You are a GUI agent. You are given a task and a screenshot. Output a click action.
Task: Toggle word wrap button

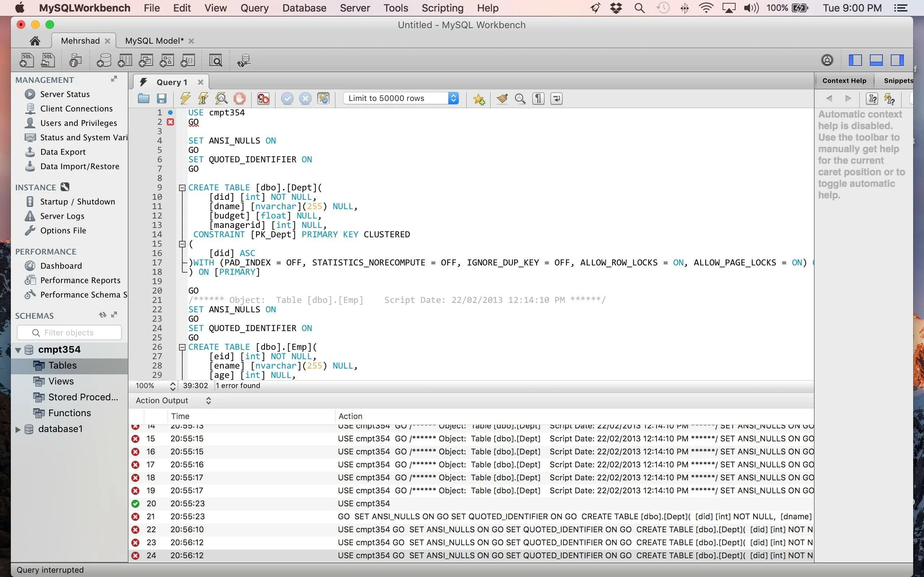pos(556,98)
